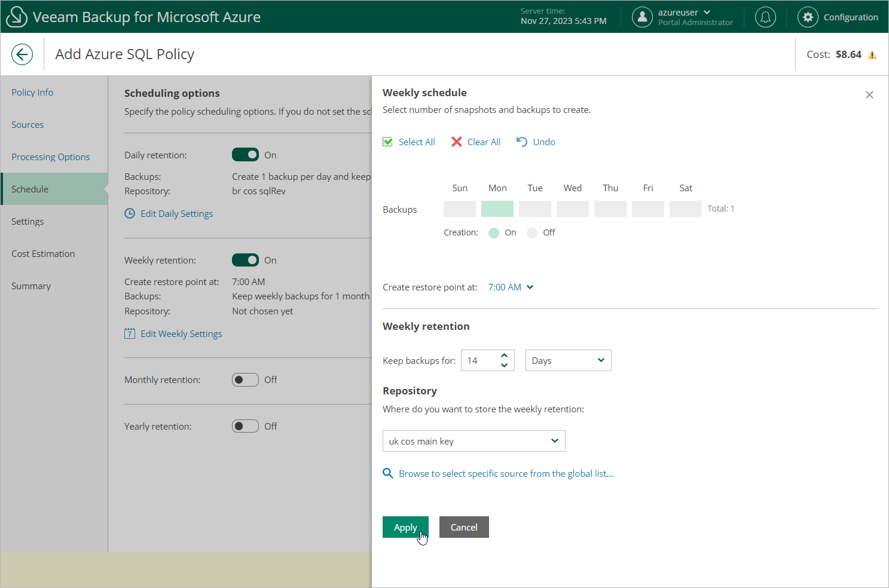Open the notifications bell icon

pos(765,17)
